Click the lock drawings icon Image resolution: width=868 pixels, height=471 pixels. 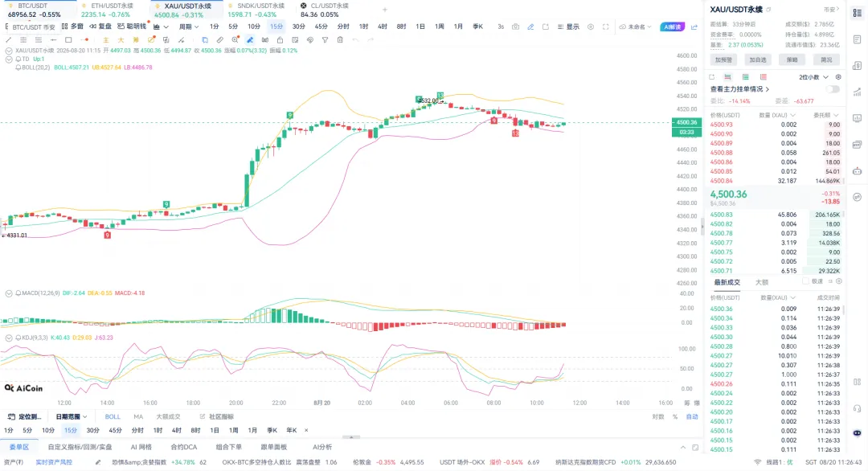[x=280, y=40]
